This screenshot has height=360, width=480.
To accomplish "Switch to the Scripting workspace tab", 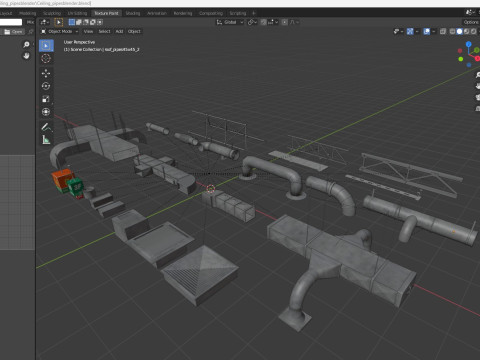I will click(x=238, y=13).
